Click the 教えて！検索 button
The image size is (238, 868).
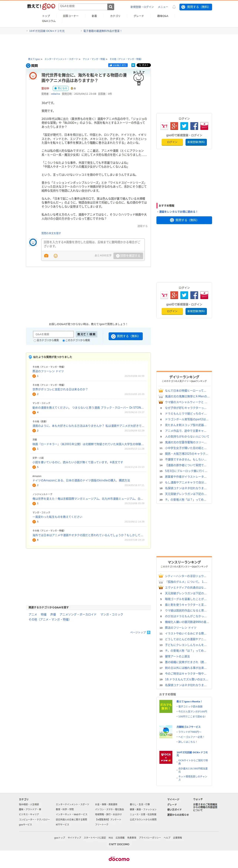point(86,334)
